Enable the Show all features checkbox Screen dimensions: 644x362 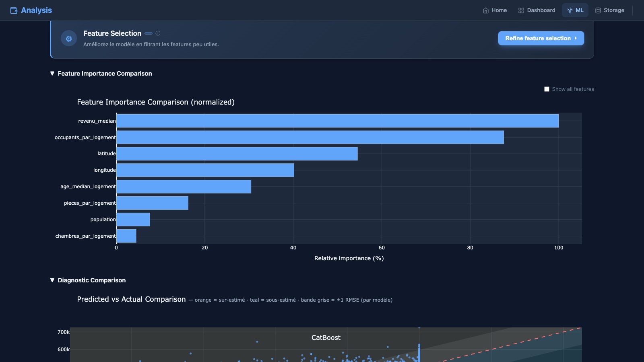pyautogui.click(x=547, y=89)
